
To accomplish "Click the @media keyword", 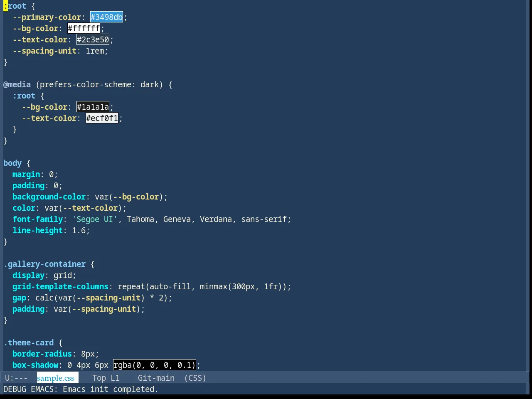I will pyautogui.click(x=17, y=84).
